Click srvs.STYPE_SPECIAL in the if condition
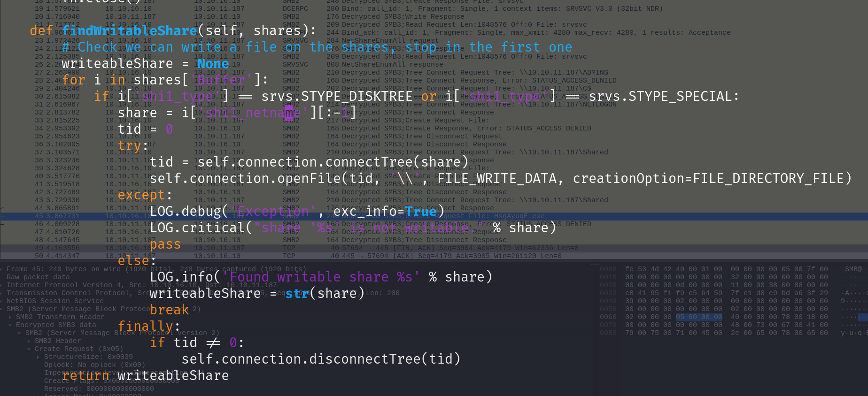868x396 pixels. click(x=660, y=96)
